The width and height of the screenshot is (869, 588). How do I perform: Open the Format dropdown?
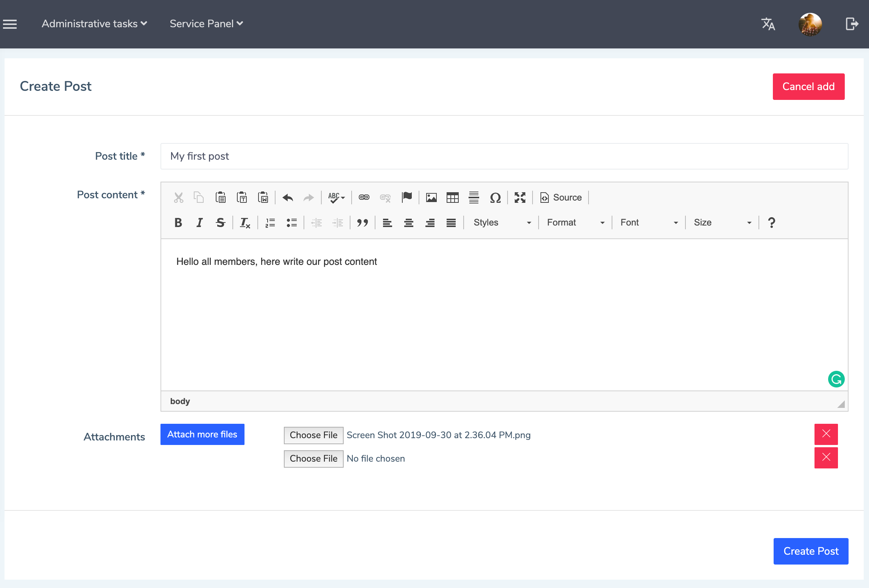click(575, 222)
